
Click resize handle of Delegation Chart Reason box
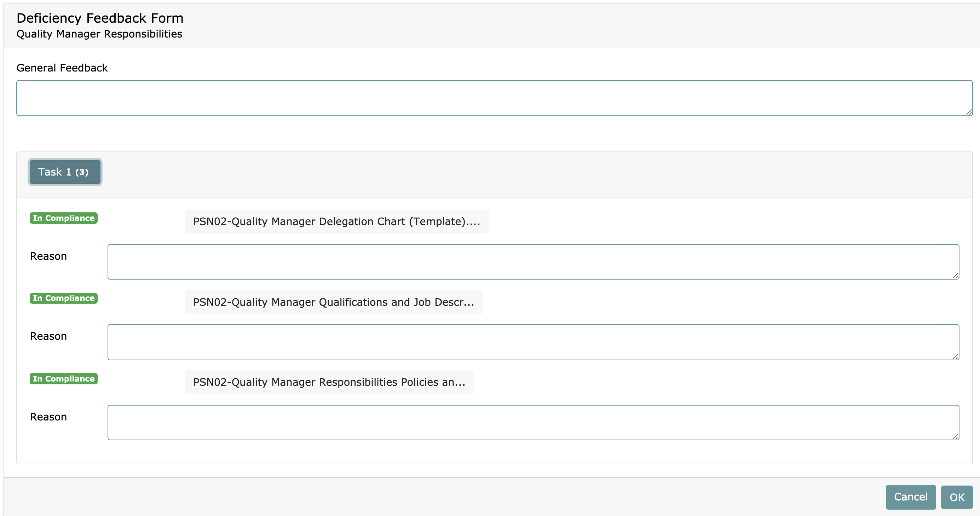[956, 276]
